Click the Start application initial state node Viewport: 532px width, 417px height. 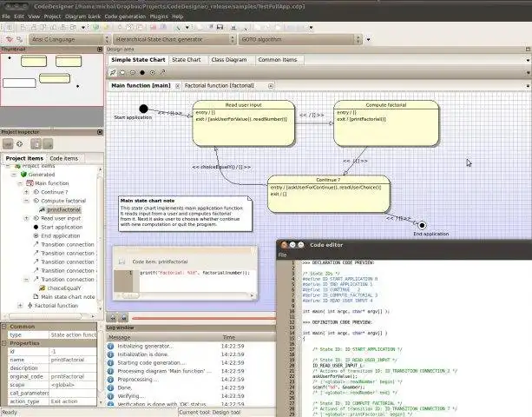[x=143, y=109]
